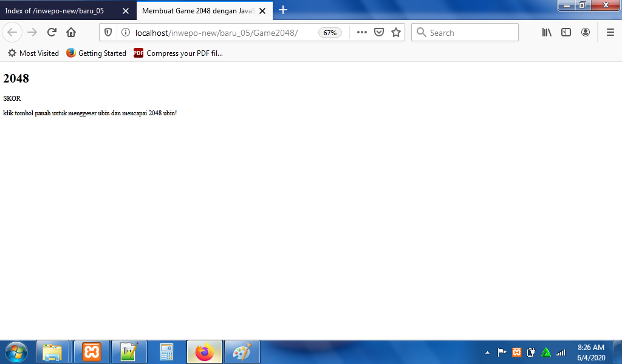The image size is (622, 364).
Task: Click the SKOR label
Action: pyautogui.click(x=12, y=98)
